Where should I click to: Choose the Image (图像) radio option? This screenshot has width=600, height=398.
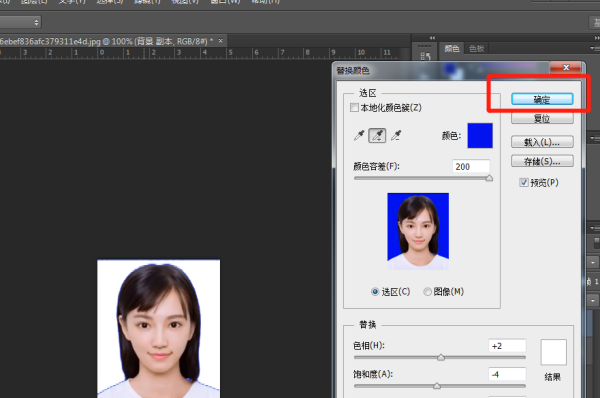(427, 292)
